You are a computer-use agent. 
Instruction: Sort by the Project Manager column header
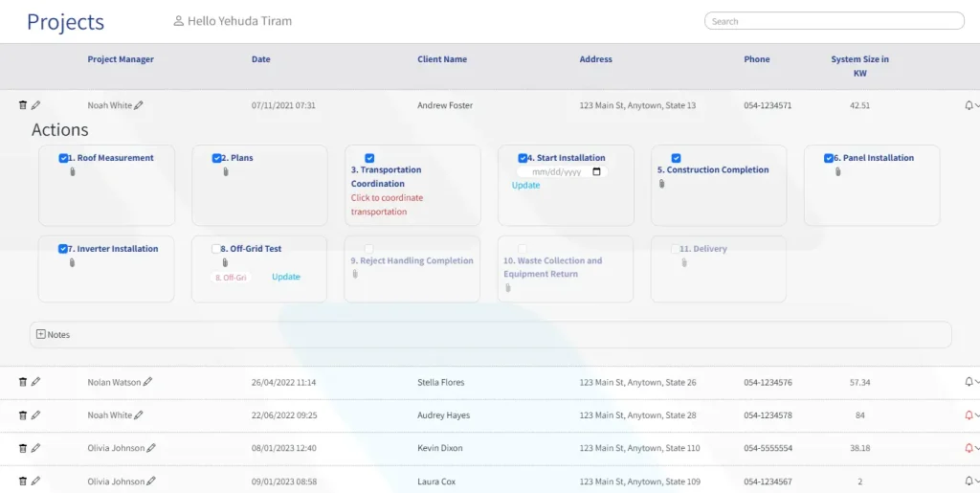click(121, 59)
